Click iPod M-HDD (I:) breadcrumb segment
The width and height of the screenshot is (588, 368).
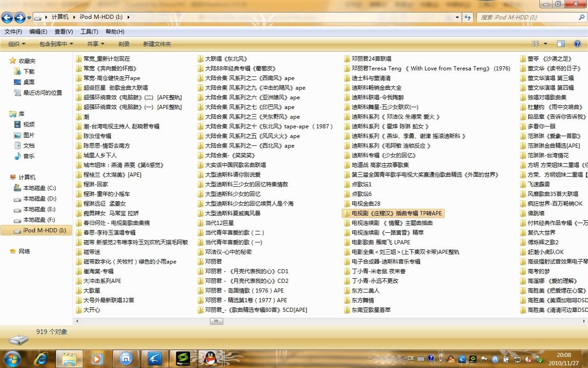101,17
